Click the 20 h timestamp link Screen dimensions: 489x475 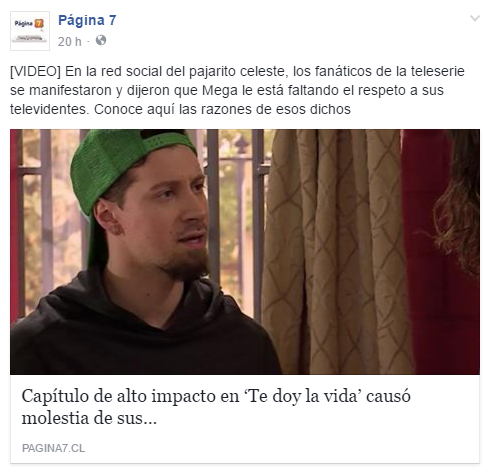(69, 42)
